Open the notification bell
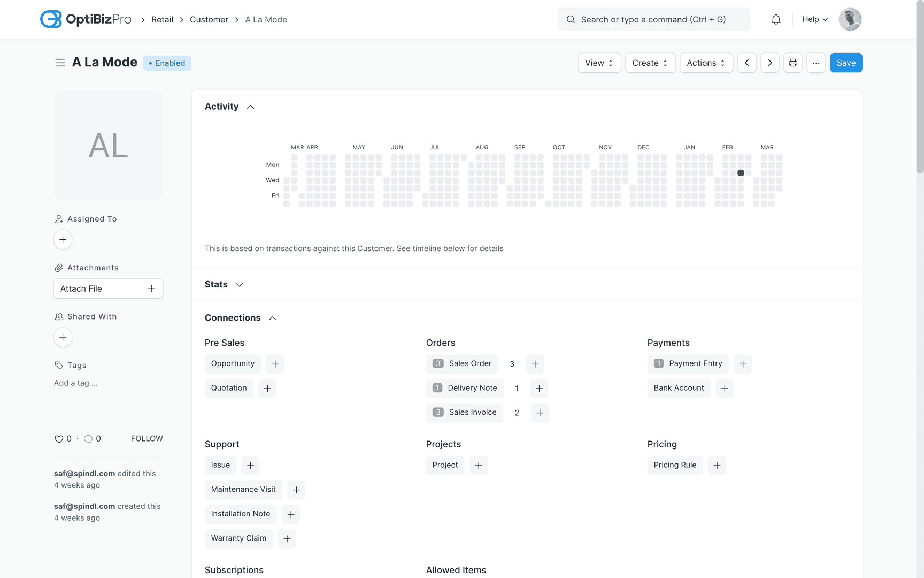This screenshot has height=578, width=924. [x=776, y=19]
